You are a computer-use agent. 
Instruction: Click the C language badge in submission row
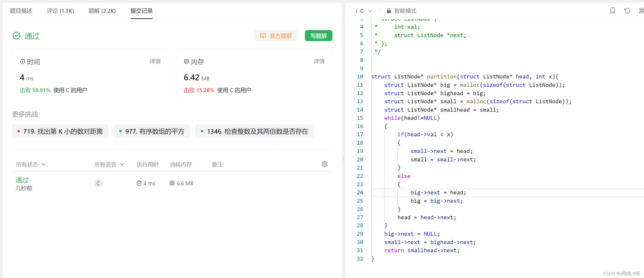click(98, 183)
